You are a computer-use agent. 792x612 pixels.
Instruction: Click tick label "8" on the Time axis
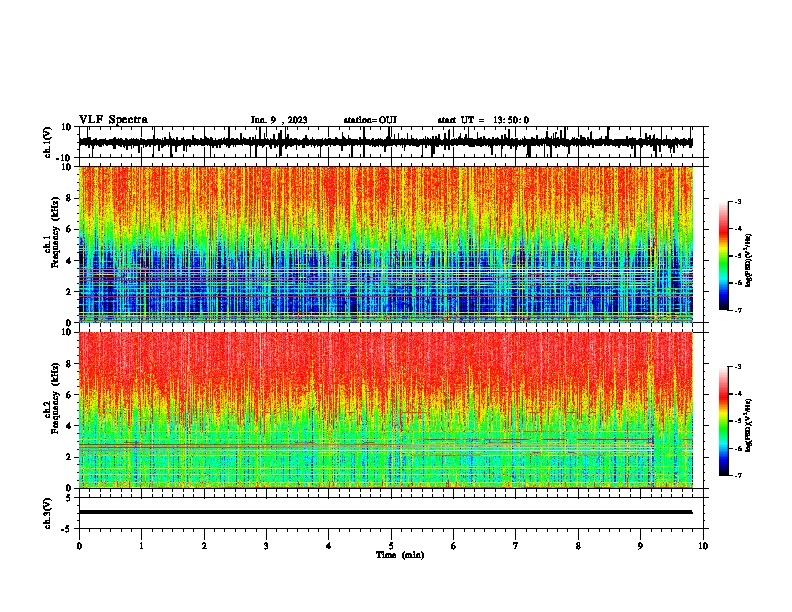578,546
